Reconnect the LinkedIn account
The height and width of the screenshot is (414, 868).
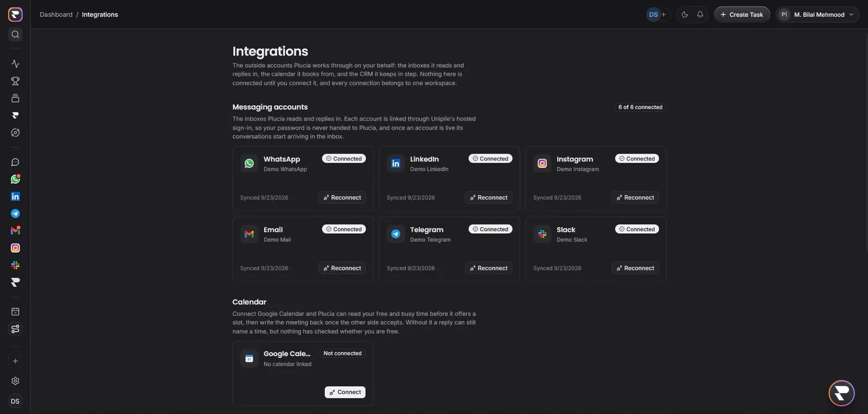click(x=488, y=198)
